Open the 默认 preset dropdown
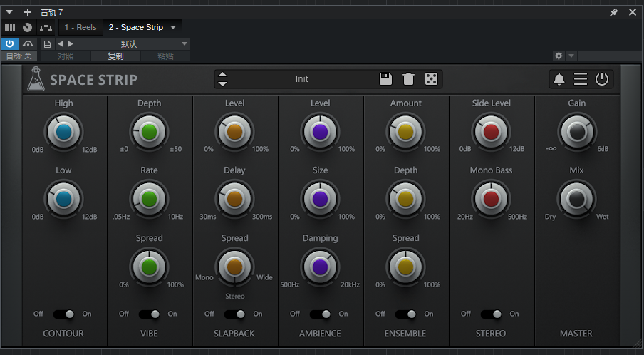This screenshot has width=644, height=355. 133,43
